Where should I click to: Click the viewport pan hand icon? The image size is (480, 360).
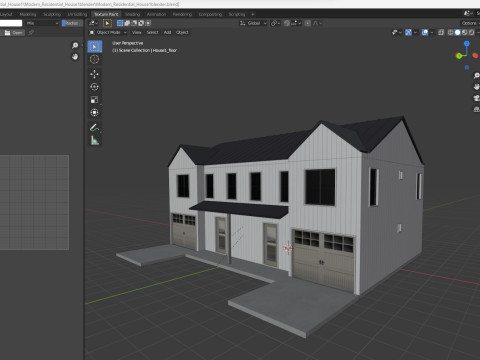(x=477, y=87)
